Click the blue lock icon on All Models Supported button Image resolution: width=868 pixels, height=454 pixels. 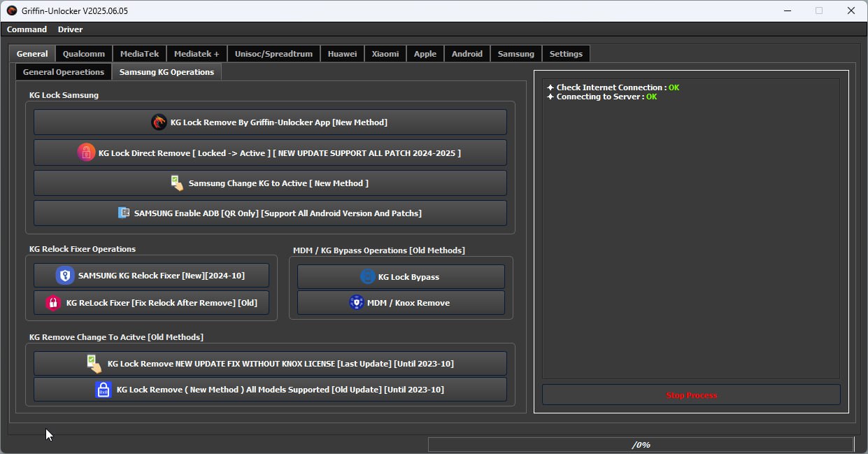tap(104, 390)
